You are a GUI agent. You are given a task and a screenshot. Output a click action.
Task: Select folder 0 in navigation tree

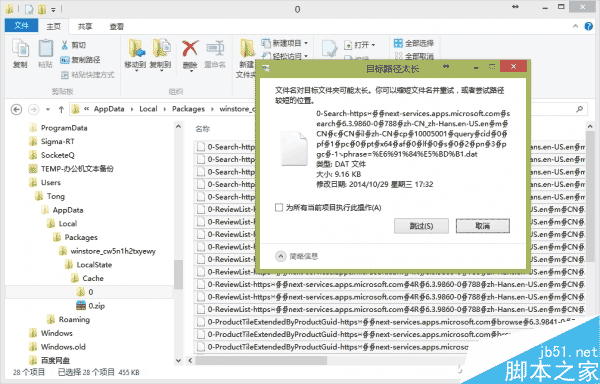pos(85,292)
